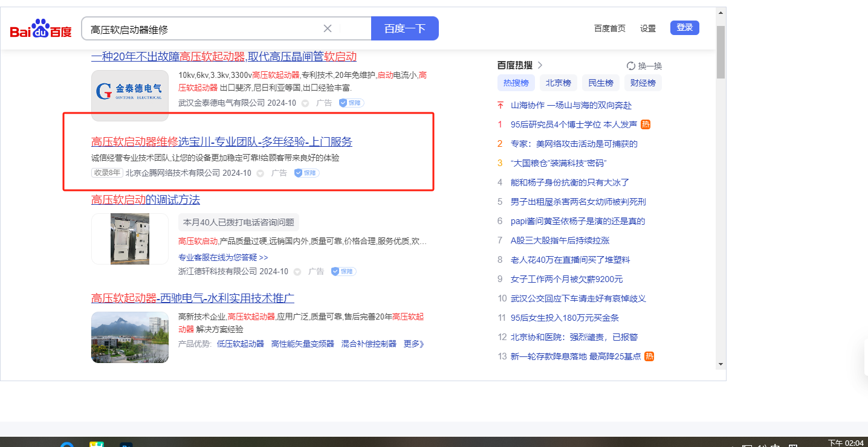Click 保障 shield badge under 北京企腾网络 result
The height and width of the screenshot is (447, 868).
click(306, 173)
